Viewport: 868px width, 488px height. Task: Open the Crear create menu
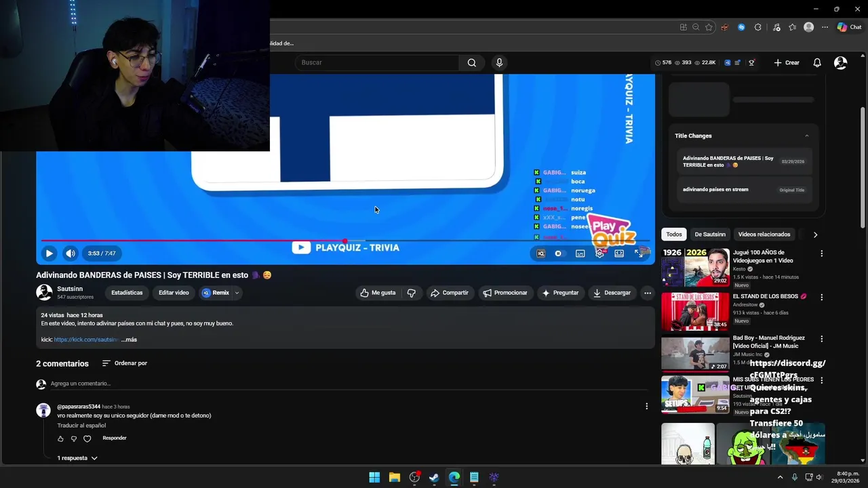(787, 62)
